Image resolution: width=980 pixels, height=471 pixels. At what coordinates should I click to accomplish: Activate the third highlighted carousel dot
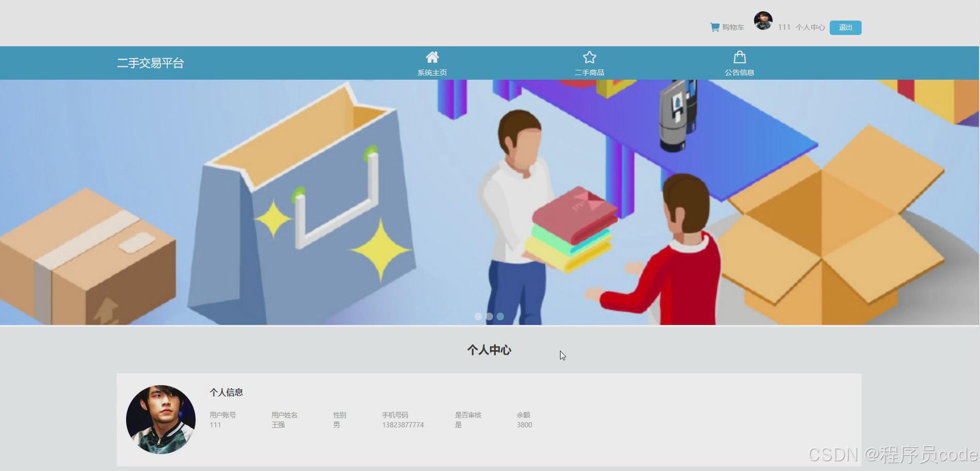tap(500, 316)
